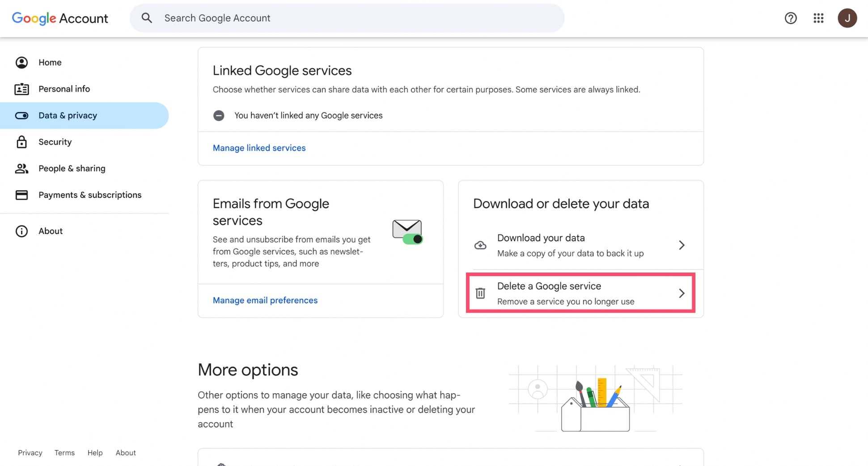Click inside the Search Google Account field
Image resolution: width=868 pixels, height=466 pixels.
(x=313, y=18)
